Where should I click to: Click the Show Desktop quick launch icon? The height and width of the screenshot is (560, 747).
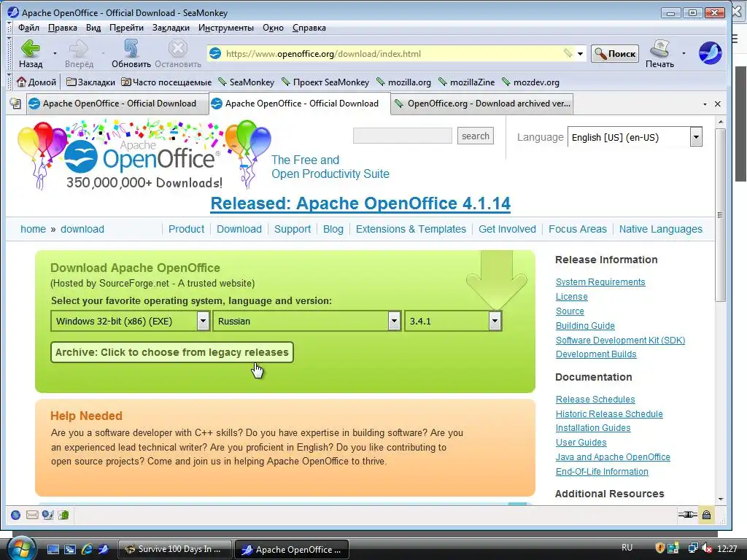click(x=53, y=550)
